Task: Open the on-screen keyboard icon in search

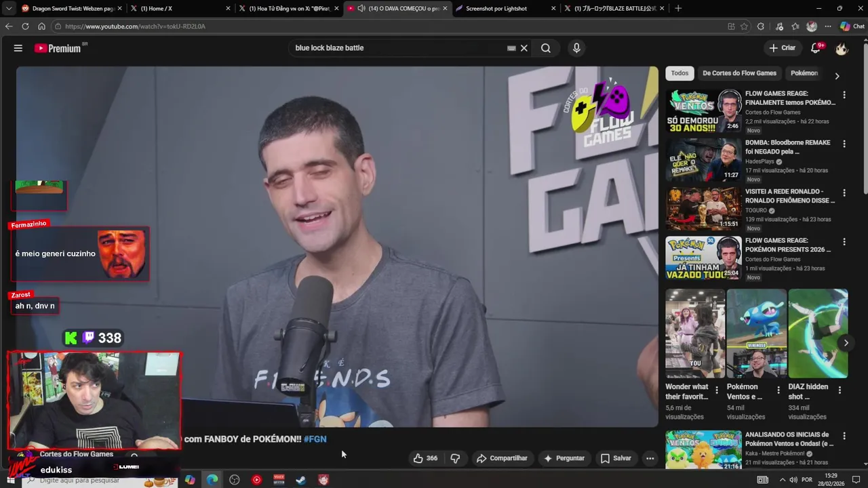Action: point(512,48)
